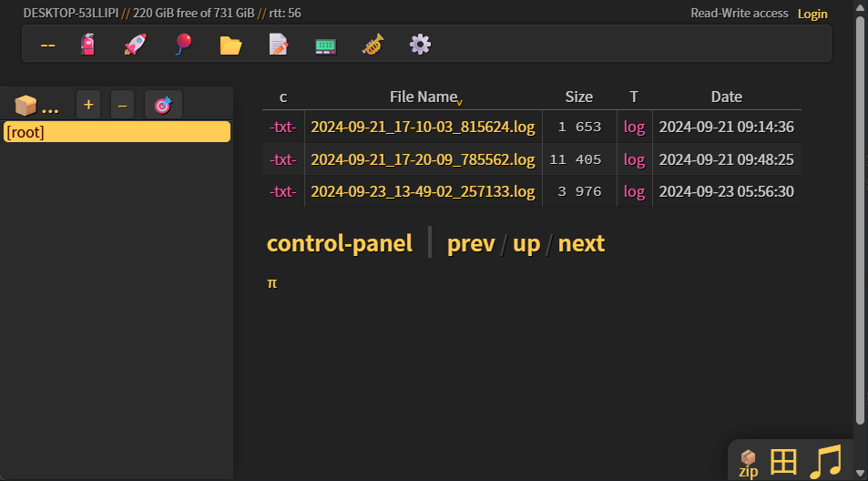Open the rocket upload icon
The height and width of the screenshot is (481, 868).
(x=135, y=45)
